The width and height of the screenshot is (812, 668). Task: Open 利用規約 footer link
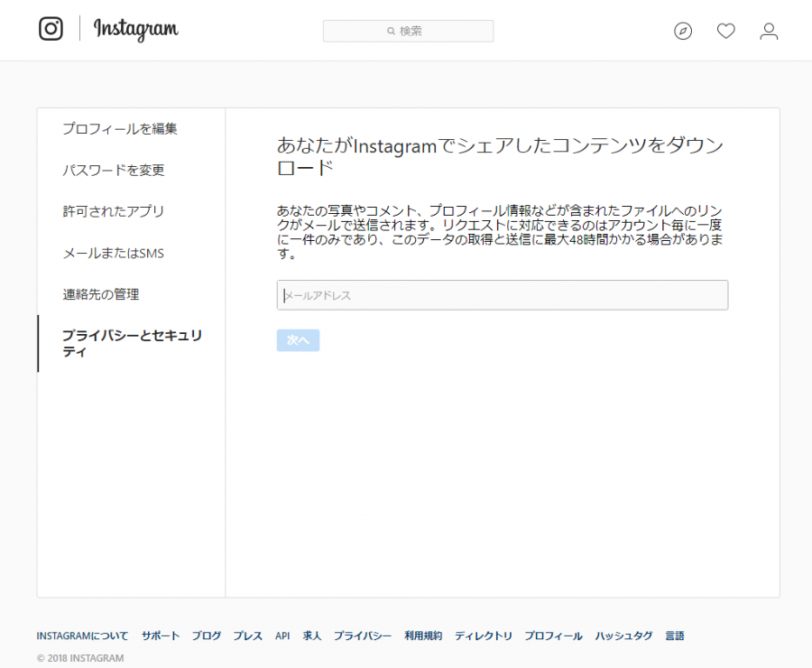(x=423, y=636)
